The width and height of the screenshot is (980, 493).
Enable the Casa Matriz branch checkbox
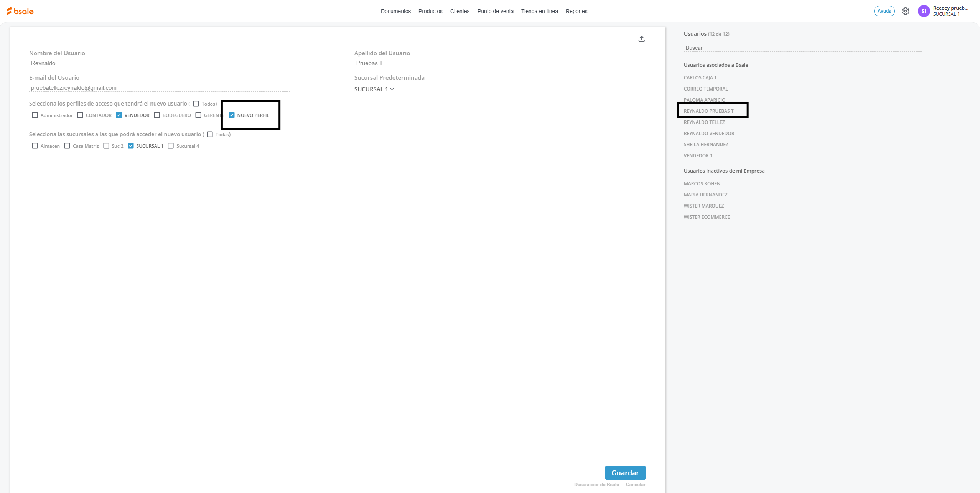pyautogui.click(x=67, y=146)
